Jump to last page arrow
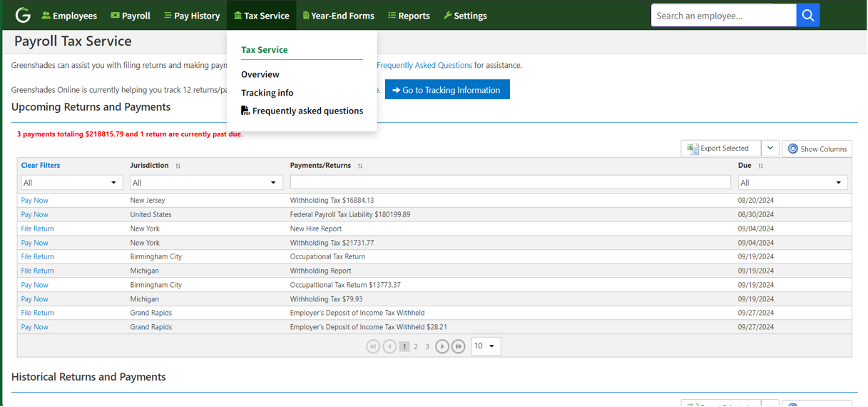The height and width of the screenshot is (407, 868). click(459, 346)
